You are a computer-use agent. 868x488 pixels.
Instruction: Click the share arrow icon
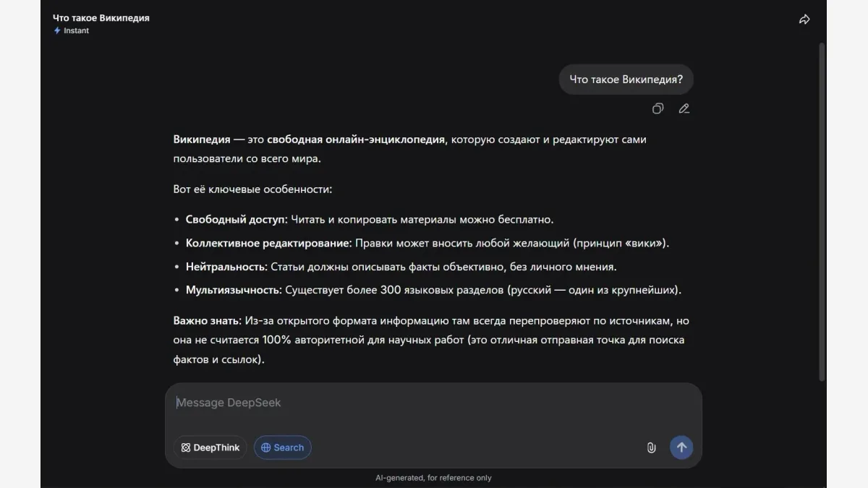point(804,20)
